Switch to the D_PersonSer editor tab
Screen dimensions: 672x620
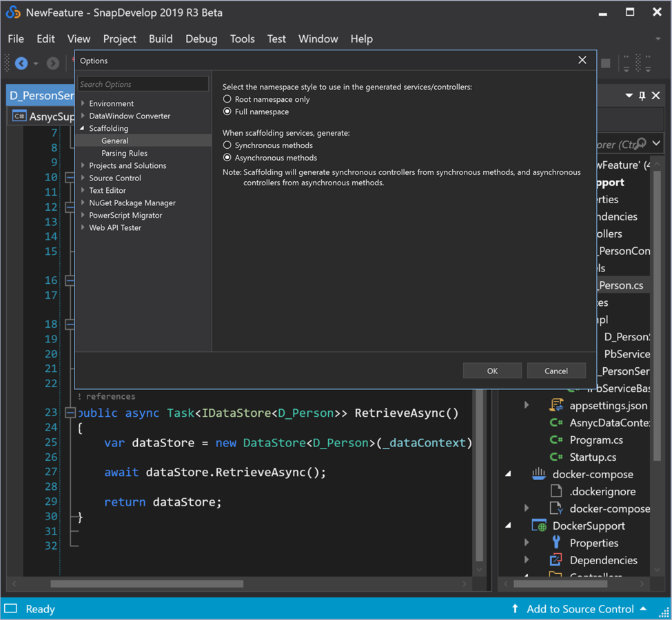point(41,96)
